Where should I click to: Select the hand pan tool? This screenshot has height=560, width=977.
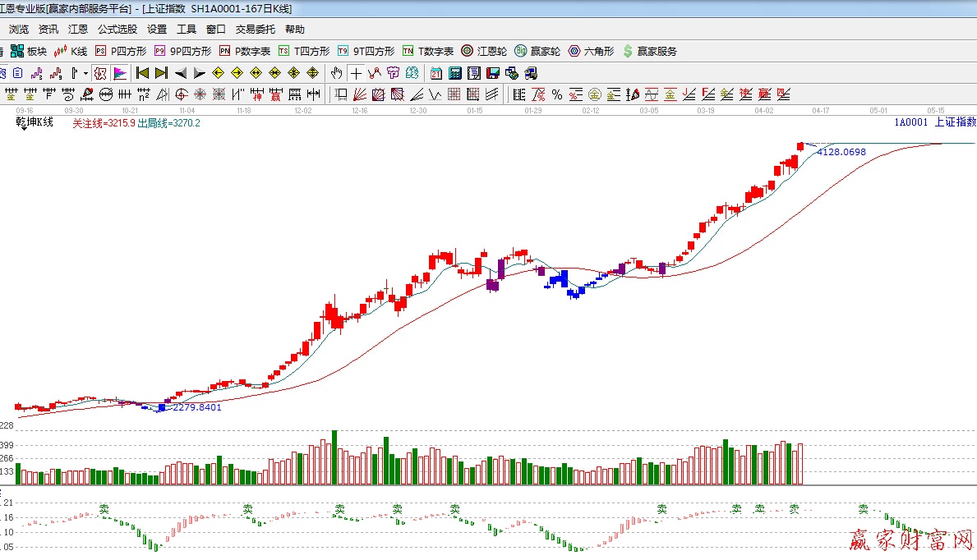point(336,72)
